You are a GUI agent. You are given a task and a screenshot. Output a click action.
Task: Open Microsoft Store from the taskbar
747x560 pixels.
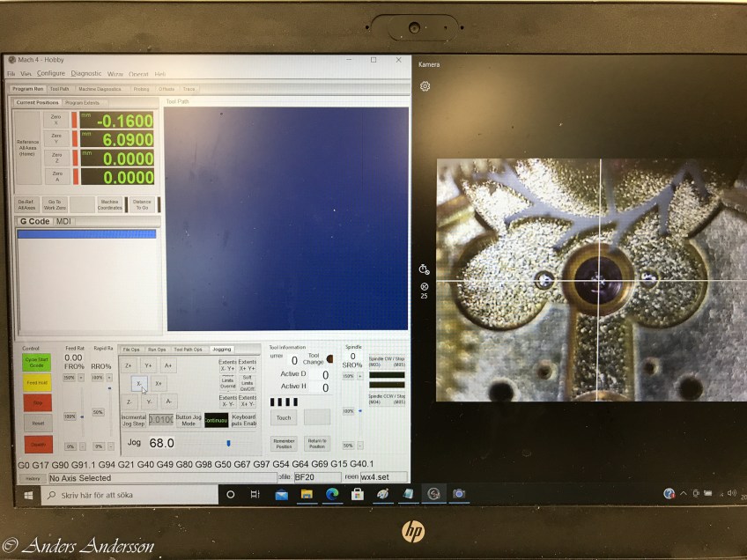358,495
